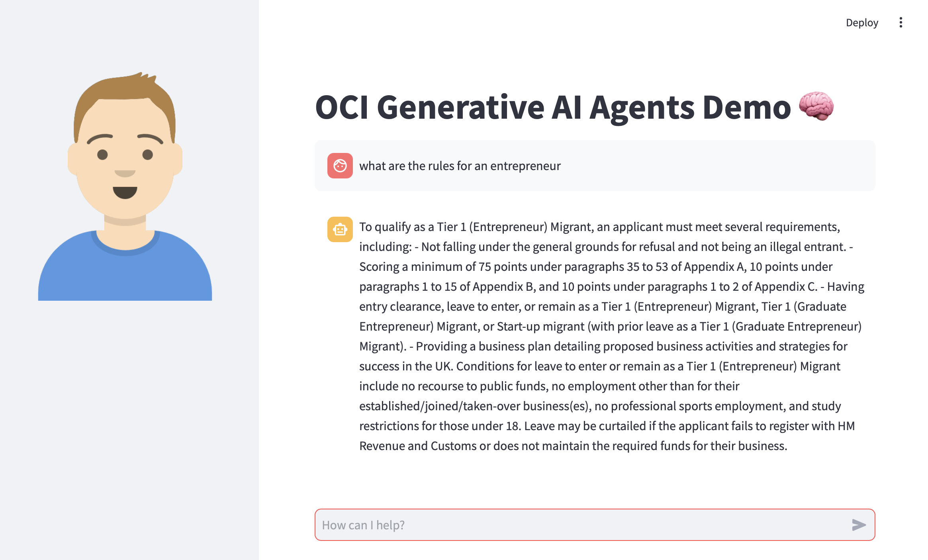Viewport: 928px width, 560px height.
Task: Click the red user icon next to the question
Action: (x=340, y=166)
